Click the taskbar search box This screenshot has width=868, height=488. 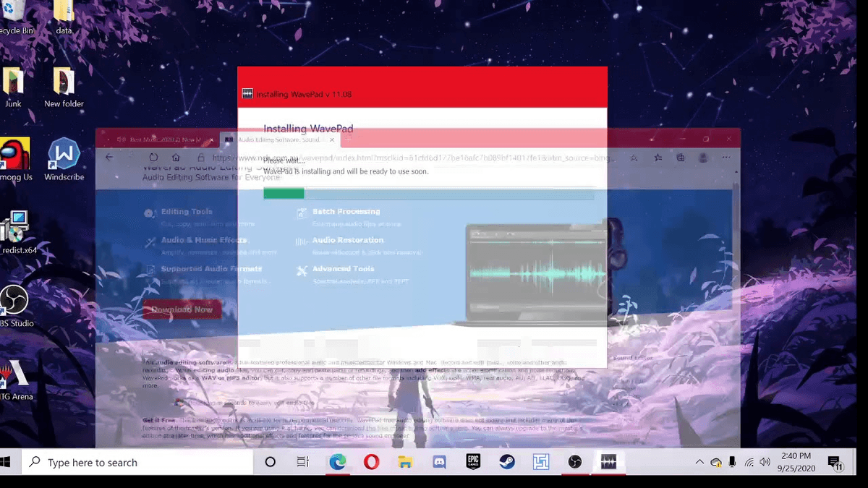pos(137,463)
